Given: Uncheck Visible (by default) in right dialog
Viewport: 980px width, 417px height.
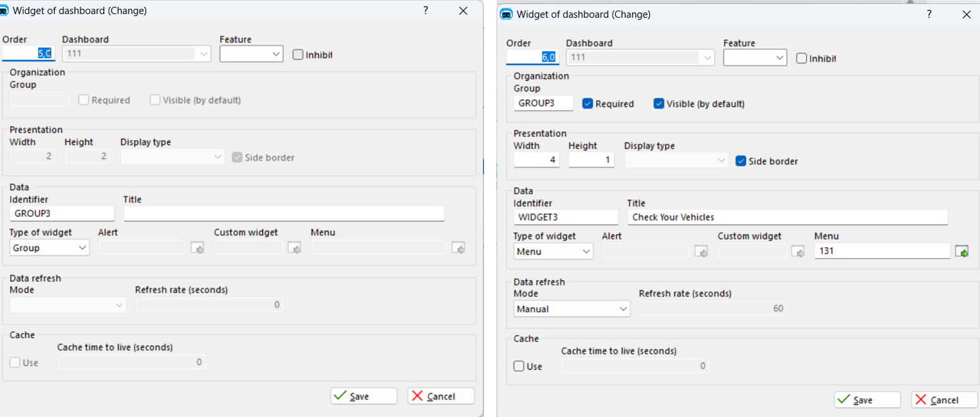Looking at the screenshot, I should [x=659, y=103].
